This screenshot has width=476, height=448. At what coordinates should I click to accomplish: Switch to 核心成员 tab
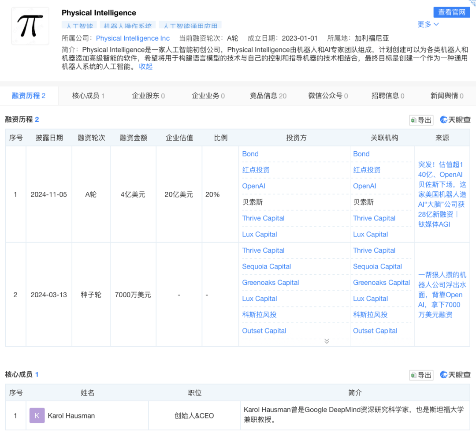pos(88,96)
